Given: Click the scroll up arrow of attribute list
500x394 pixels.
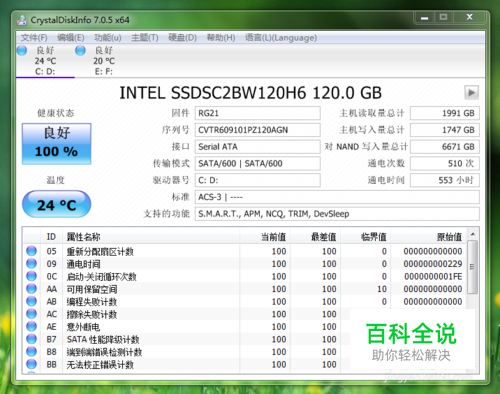Looking at the screenshot, I should click(x=472, y=234).
